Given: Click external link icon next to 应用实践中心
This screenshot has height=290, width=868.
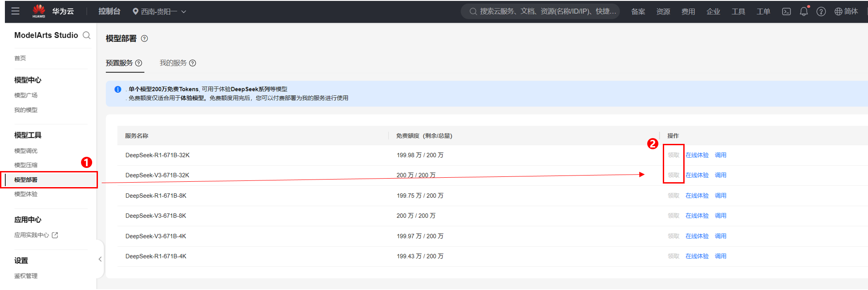Looking at the screenshot, I should [55, 235].
